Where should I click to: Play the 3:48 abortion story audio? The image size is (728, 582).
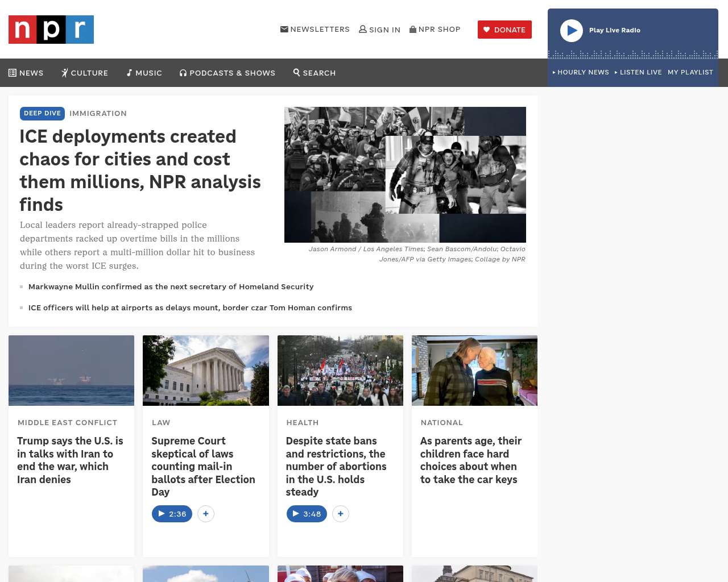(307, 514)
